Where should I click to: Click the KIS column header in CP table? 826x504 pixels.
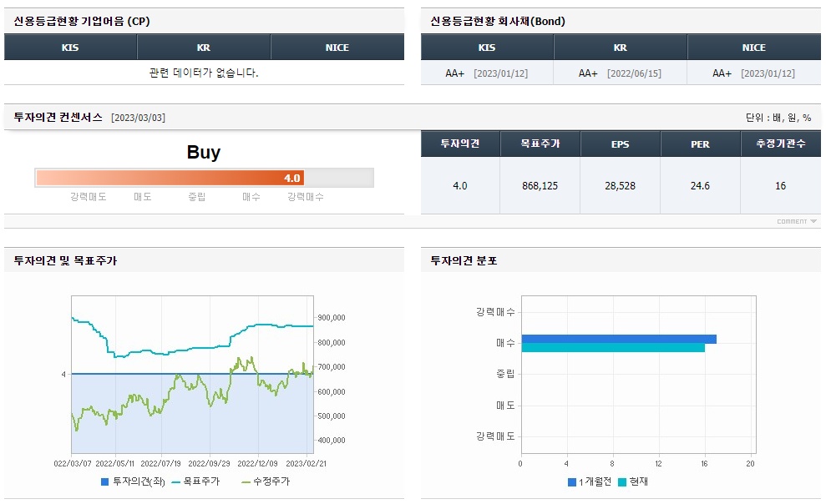[x=71, y=48]
